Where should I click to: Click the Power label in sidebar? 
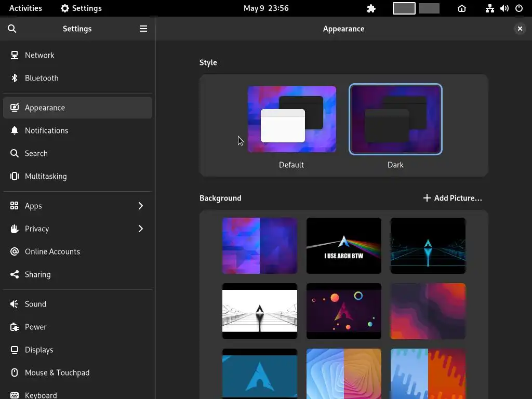36,327
